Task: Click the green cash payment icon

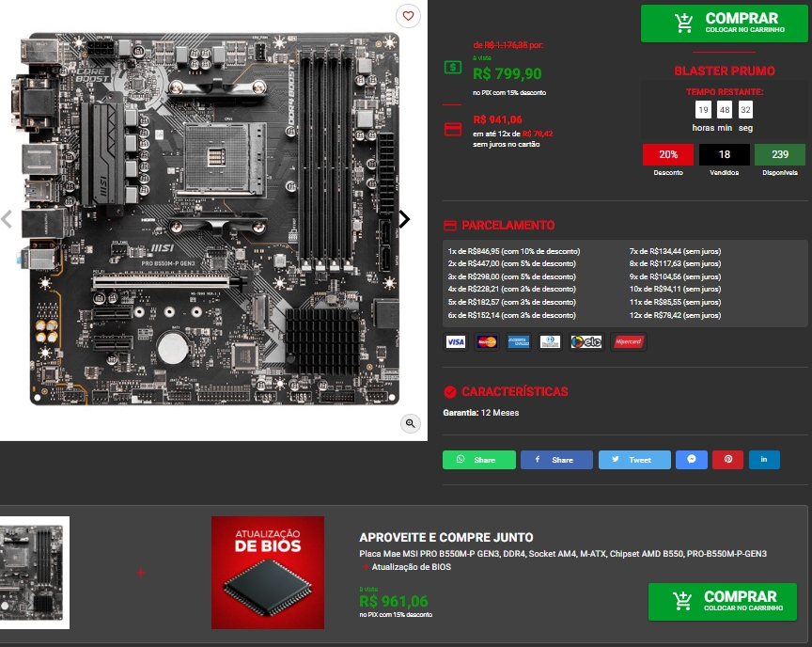Action: point(453,68)
